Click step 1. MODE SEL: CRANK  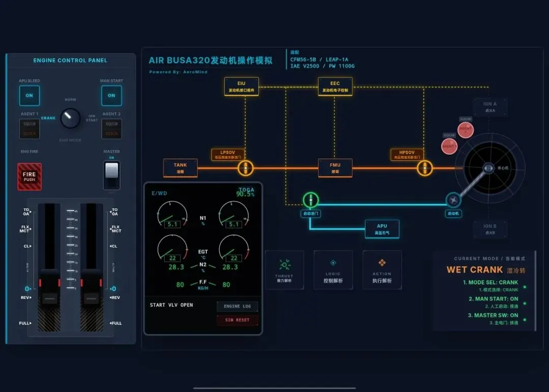491,282
